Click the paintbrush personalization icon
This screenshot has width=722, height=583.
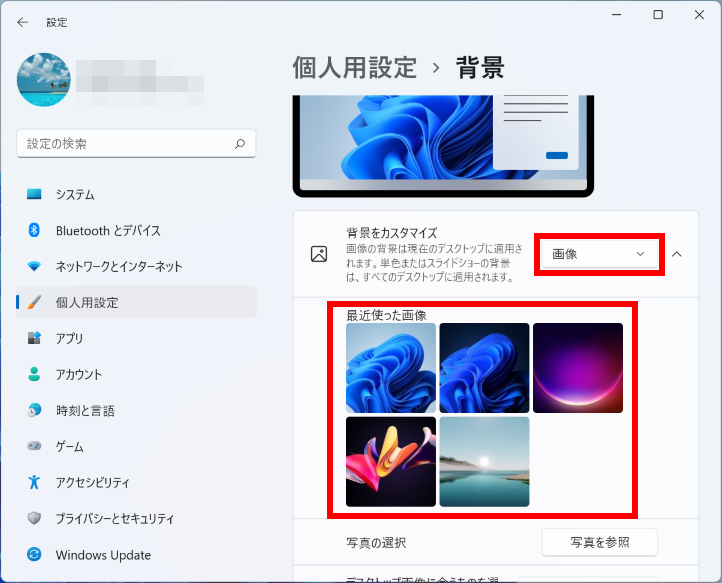[34, 302]
